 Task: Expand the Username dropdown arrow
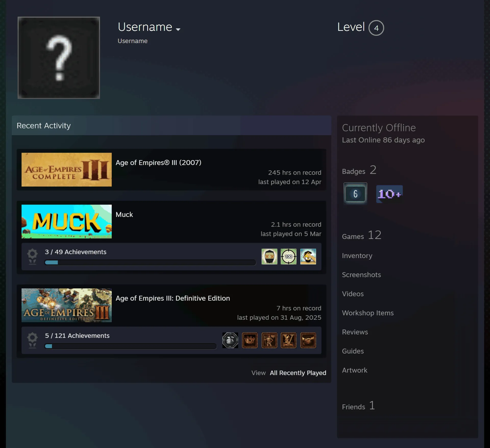[x=178, y=29]
